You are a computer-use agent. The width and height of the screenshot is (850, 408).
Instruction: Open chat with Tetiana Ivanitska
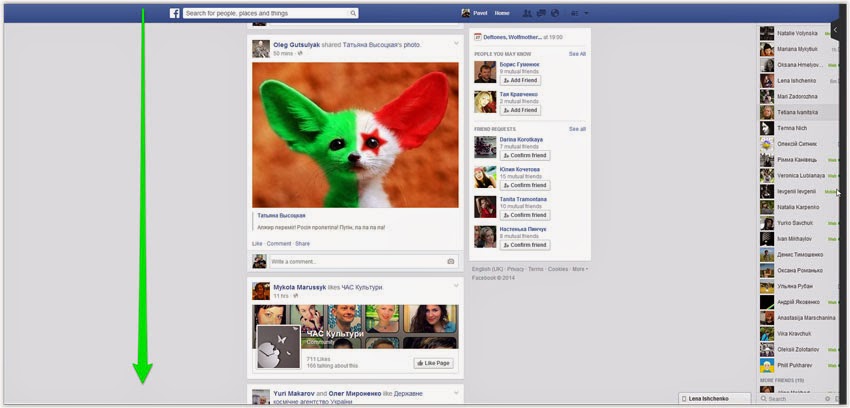click(x=797, y=113)
